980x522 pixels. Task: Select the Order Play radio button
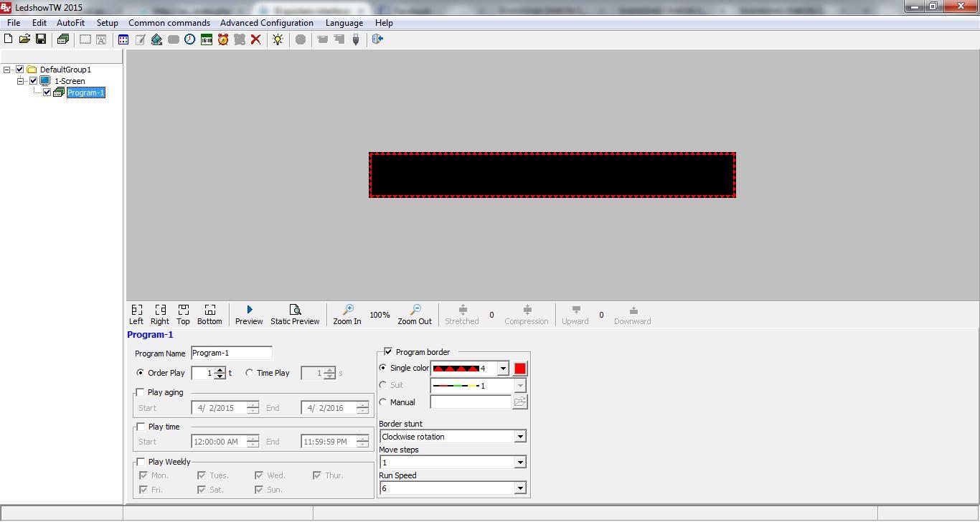(x=140, y=373)
